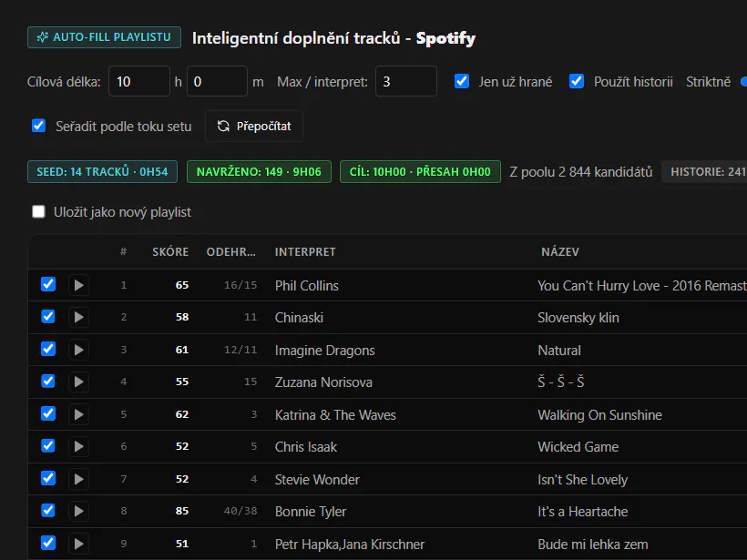747x560 pixels.
Task: Play preview of Phil Collins track
Action: [x=78, y=285]
